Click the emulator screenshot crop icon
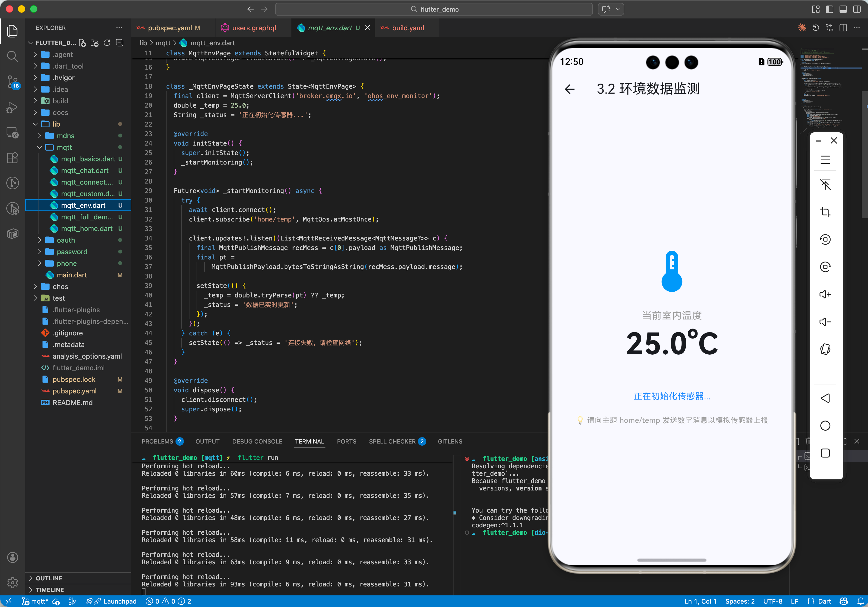Image resolution: width=868 pixels, height=607 pixels. coord(825,212)
